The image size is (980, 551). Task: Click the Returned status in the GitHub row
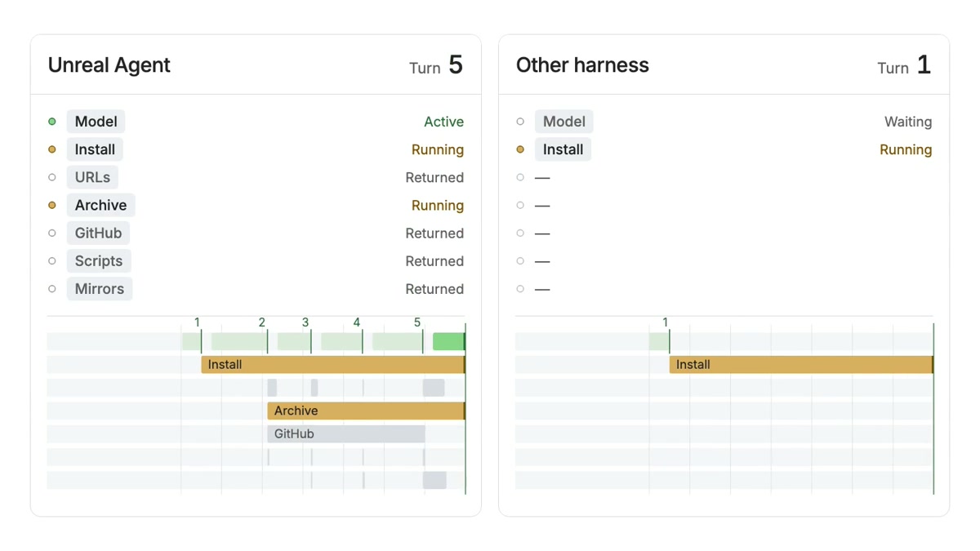pos(434,233)
